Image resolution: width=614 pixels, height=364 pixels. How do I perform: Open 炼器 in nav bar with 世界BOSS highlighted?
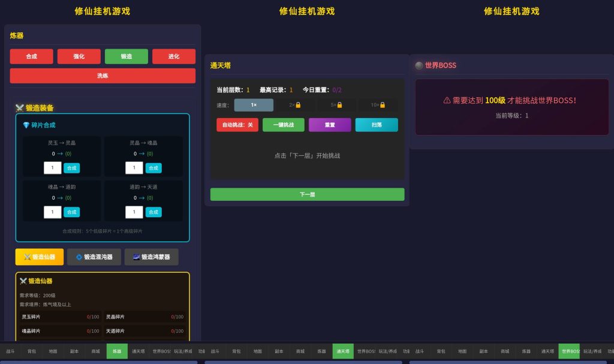click(x=526, y=351)
